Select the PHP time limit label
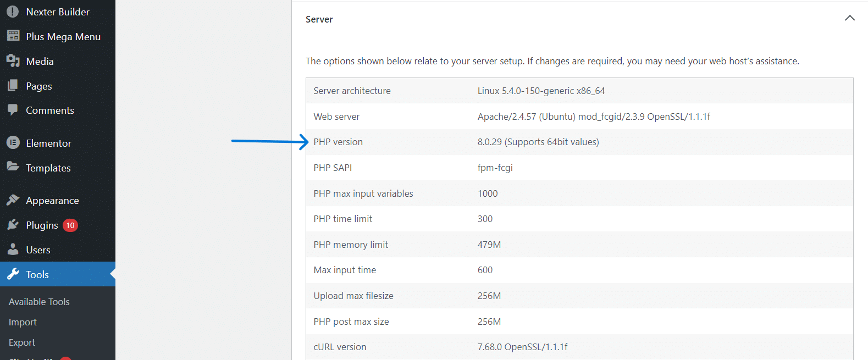 [x=343, y=219]
